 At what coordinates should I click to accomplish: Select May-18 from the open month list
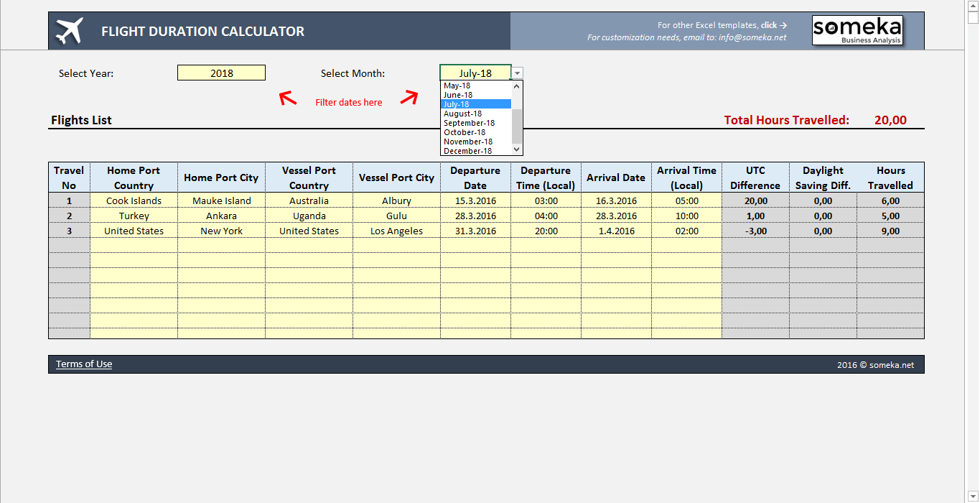(x=458, y=85)
